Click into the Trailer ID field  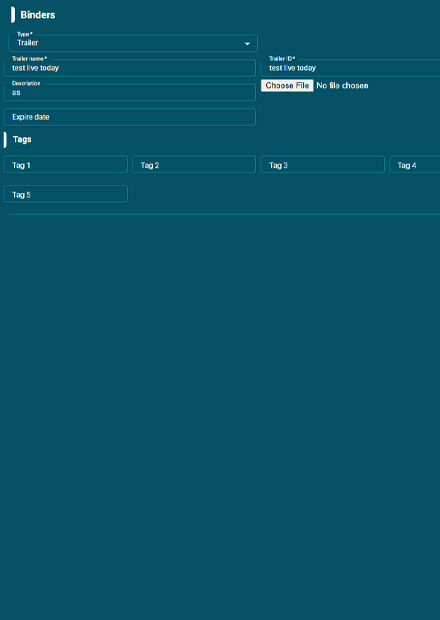[x=350, y=68]
